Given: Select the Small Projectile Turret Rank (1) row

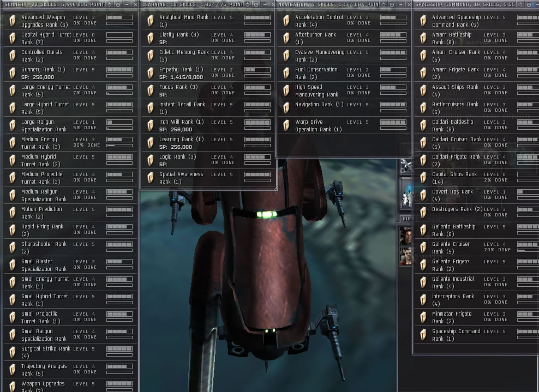Looking at the screenshot, I should tap(70, 317).
